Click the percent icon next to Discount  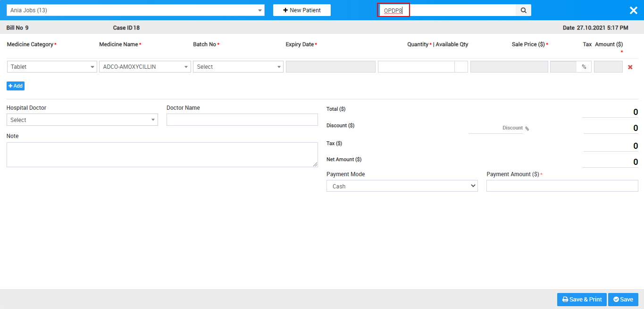(x=527, y=128)
